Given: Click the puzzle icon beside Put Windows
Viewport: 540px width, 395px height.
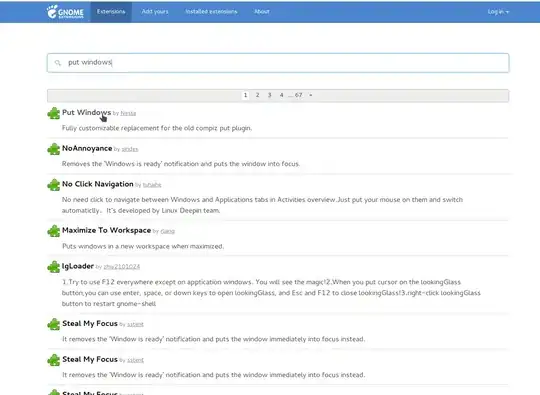Looking at the screenshot, I should pos(54,113).
